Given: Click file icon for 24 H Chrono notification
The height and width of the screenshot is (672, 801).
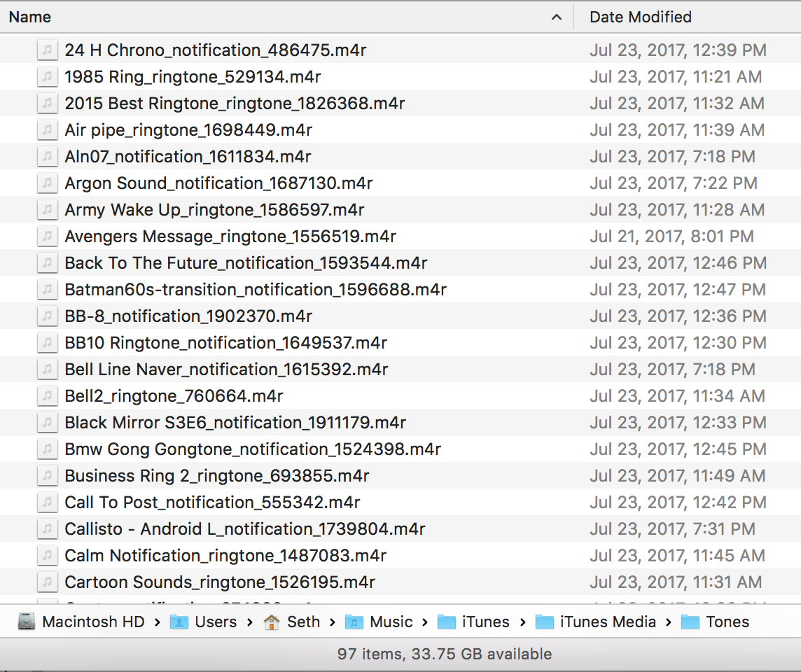Looking at the screenshot, I should [47, 50].
